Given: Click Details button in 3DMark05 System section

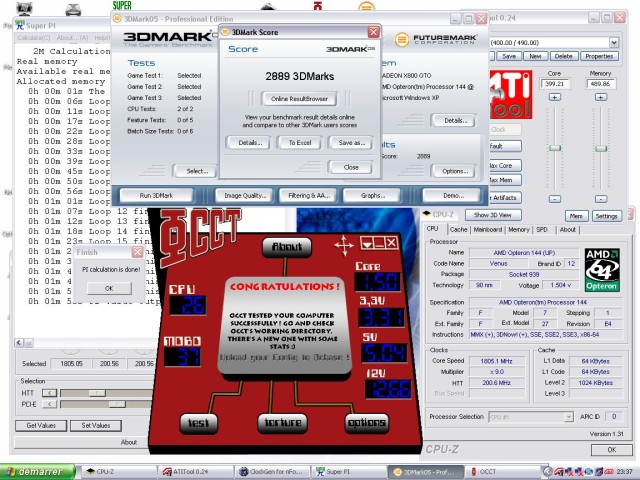Looking at the screenshot, I should pyautogui.click(x=455, y=120).
